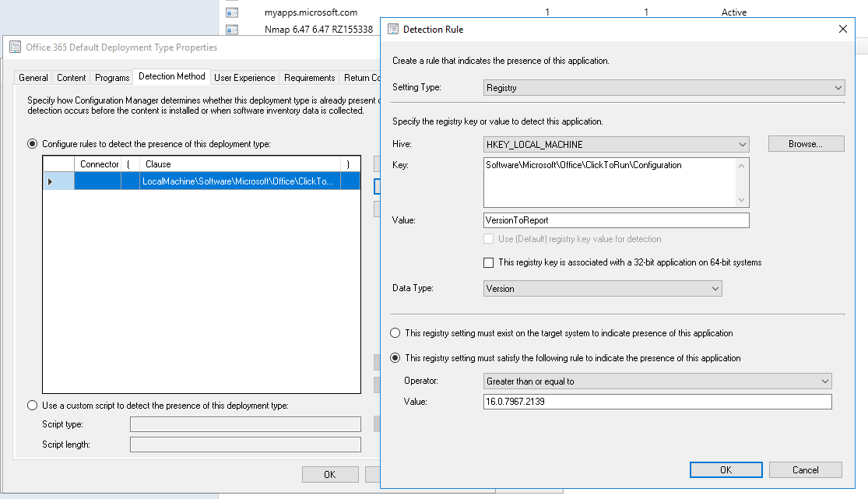The image size is (868, 499).
Task: Click the Key field scroll down arrow
Action: point(742,200)
